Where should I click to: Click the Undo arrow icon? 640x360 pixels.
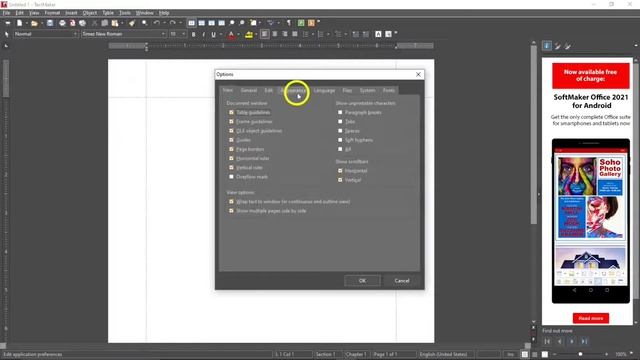pyautogui.click(x=157, y=23)
